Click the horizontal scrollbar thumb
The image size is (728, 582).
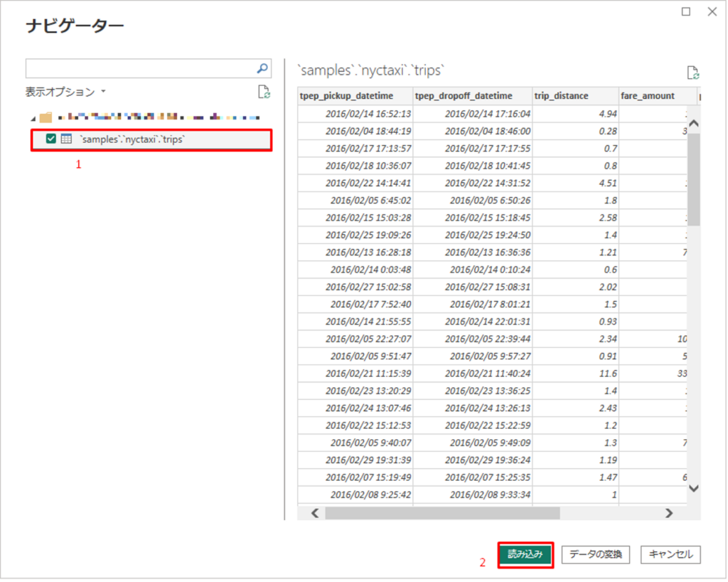(x=442, y=512)
